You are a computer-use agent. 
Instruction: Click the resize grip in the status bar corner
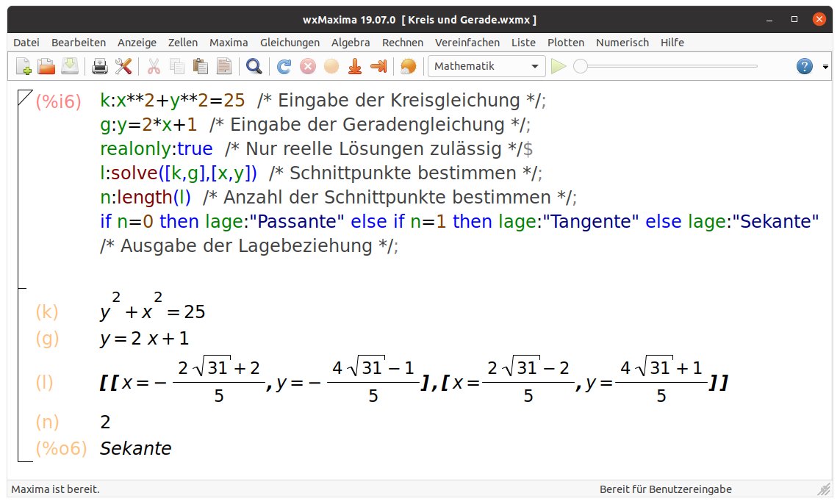823,489
